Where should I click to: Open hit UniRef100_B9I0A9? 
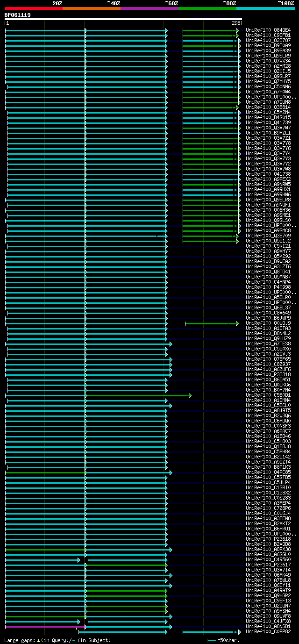268,45
